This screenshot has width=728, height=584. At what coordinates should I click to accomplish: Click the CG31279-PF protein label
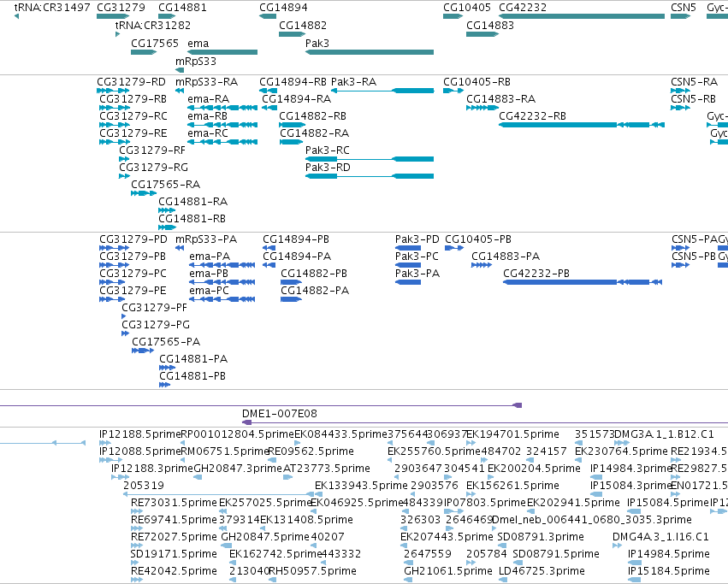tap(154, 308)
